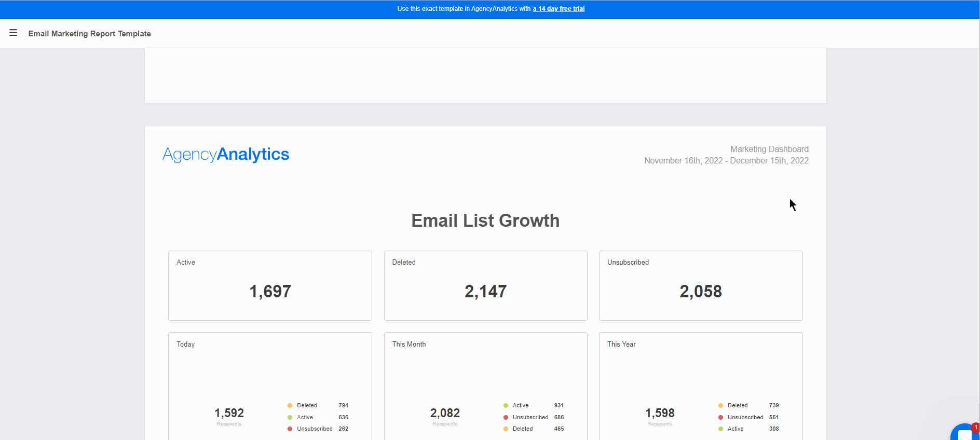Open the hamburger menu icon
This screenshot has width=980, height=440.
13,33
